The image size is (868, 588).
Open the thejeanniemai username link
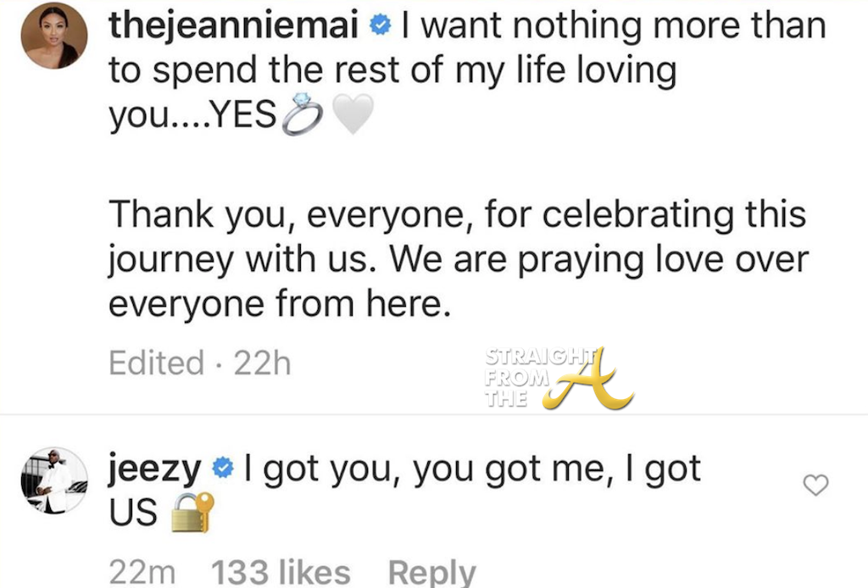coord(239,27)
